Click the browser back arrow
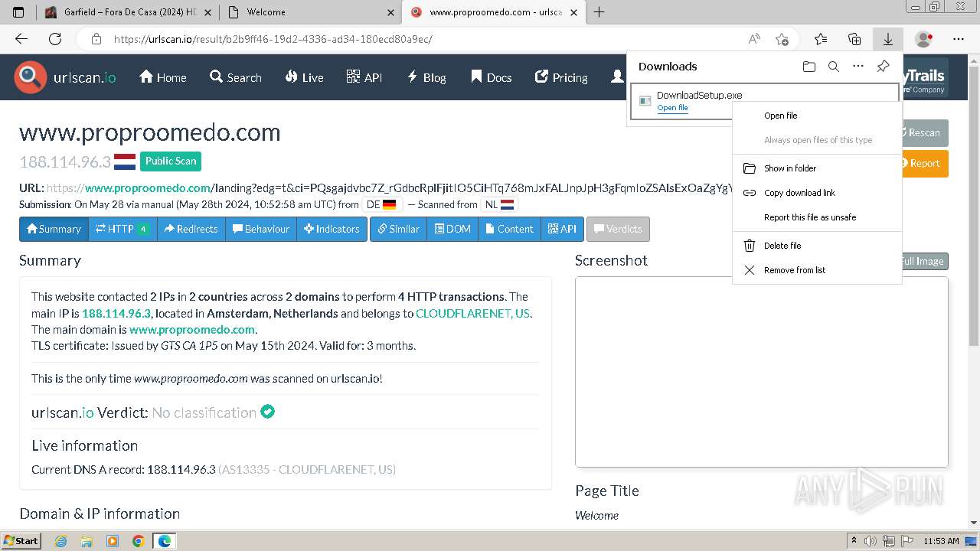 (x=21, y=39)
